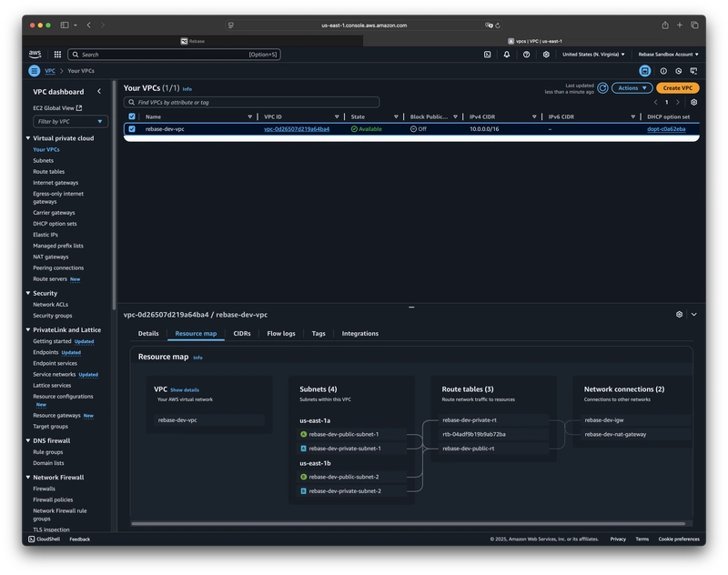Screen dimensions: 728x575
Task: Go back in Safari
Action: tap(88, 25)
